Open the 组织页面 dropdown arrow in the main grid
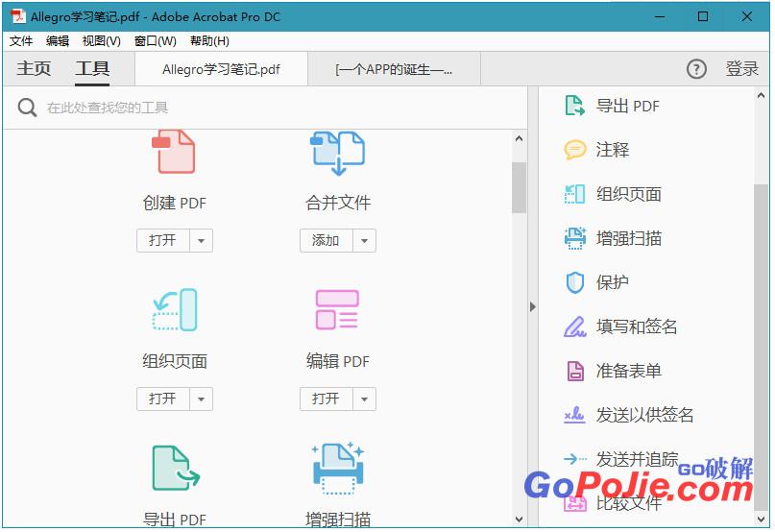775x532 pixels. pos(201,399)
